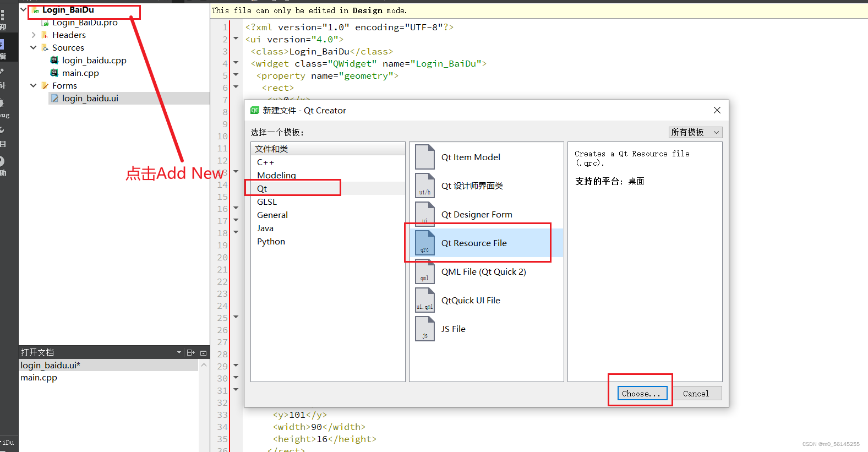
Task: Open the 所有模板 template filter dropdown
Action: pos(695,132)
